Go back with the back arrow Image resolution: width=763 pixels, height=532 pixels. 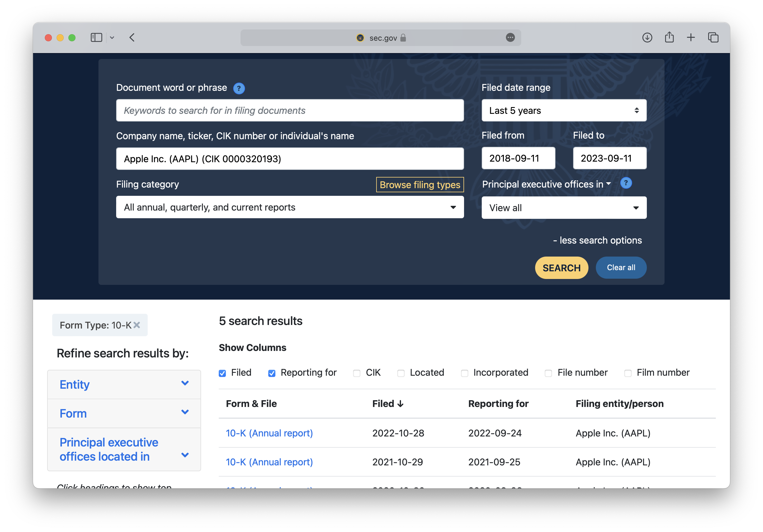(132, 37)
